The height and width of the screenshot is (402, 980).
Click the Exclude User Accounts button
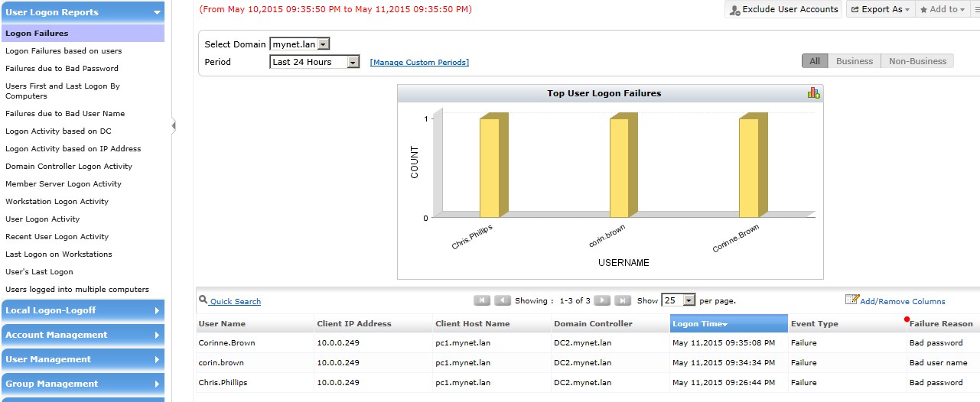(783, 9)
